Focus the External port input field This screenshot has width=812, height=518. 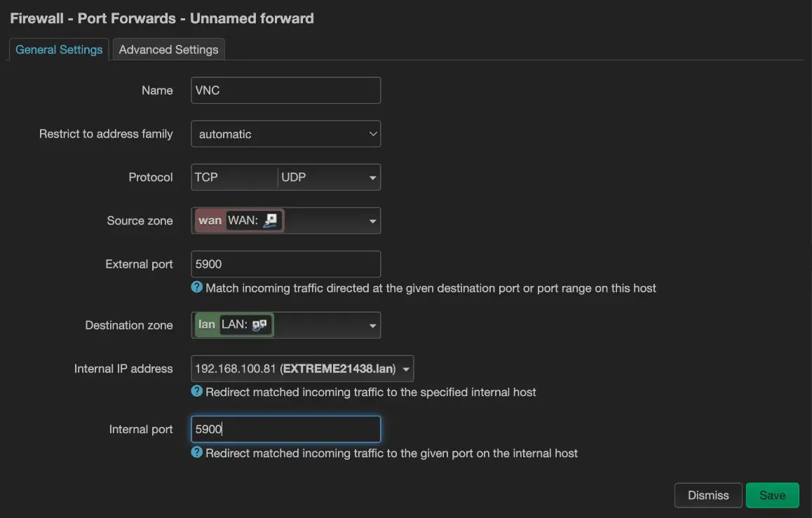[285, 264]
